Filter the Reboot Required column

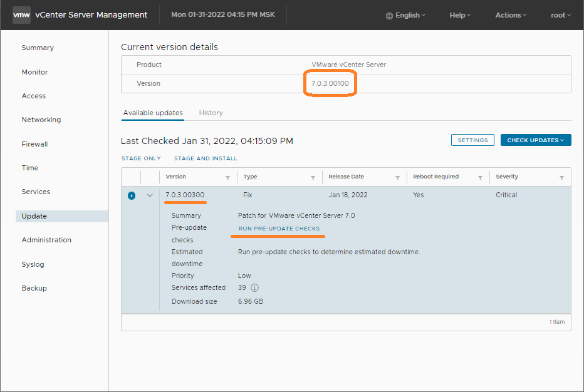480,178
